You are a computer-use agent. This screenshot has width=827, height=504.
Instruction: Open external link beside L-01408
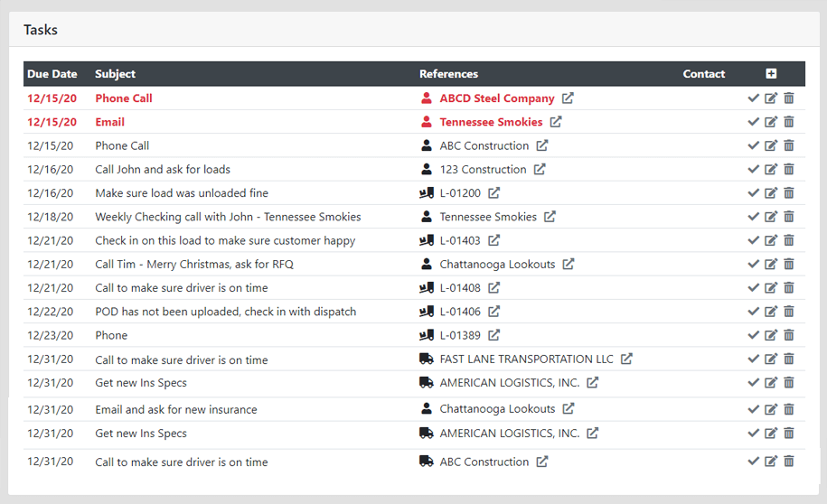coord(493,288)
